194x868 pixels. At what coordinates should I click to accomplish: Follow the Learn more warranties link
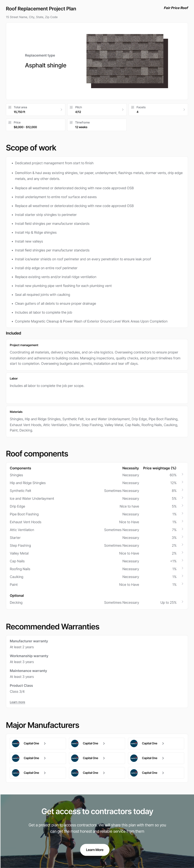coord(18,702)
